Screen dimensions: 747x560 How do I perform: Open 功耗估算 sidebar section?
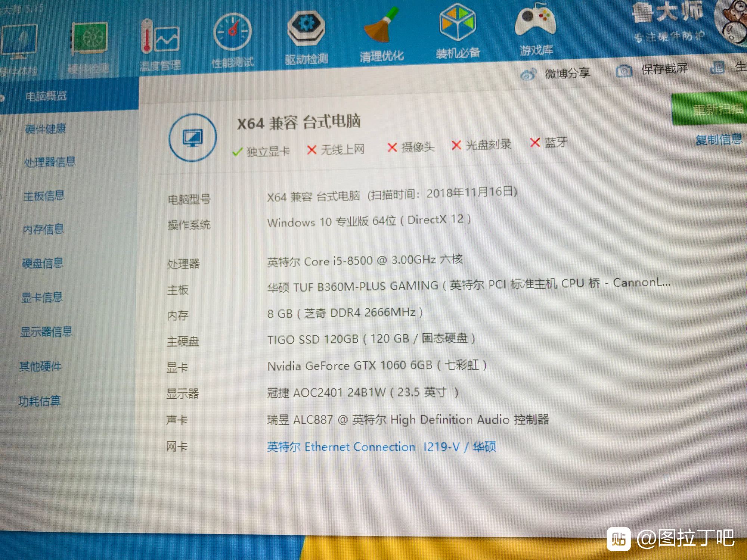click(x=39, y=401)
